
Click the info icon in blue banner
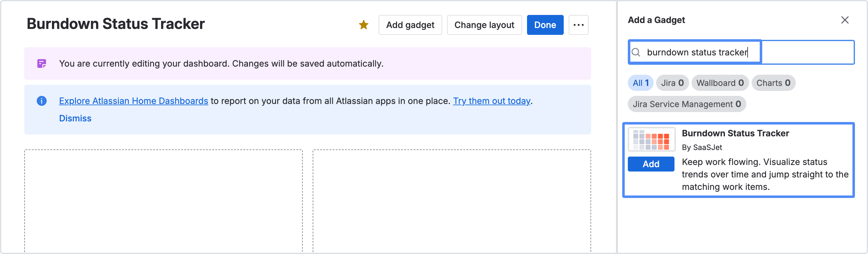[42, 101]
